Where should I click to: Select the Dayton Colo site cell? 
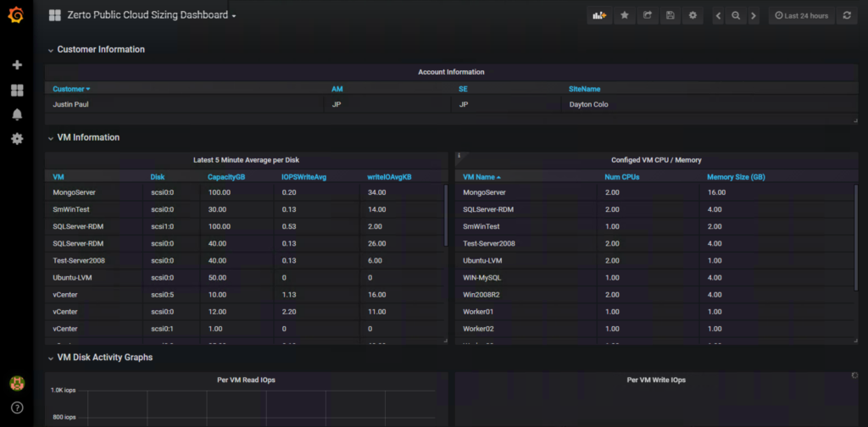click(x=588, y=104)
